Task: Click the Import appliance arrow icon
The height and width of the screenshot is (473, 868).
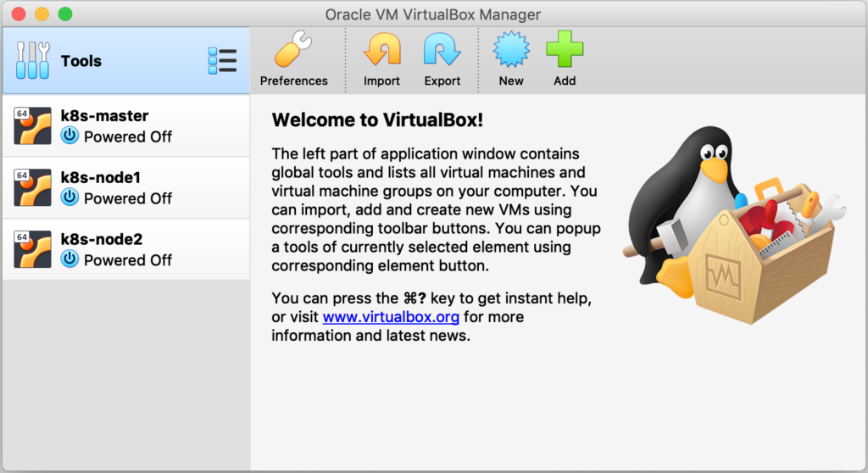Action: (382, 49)
